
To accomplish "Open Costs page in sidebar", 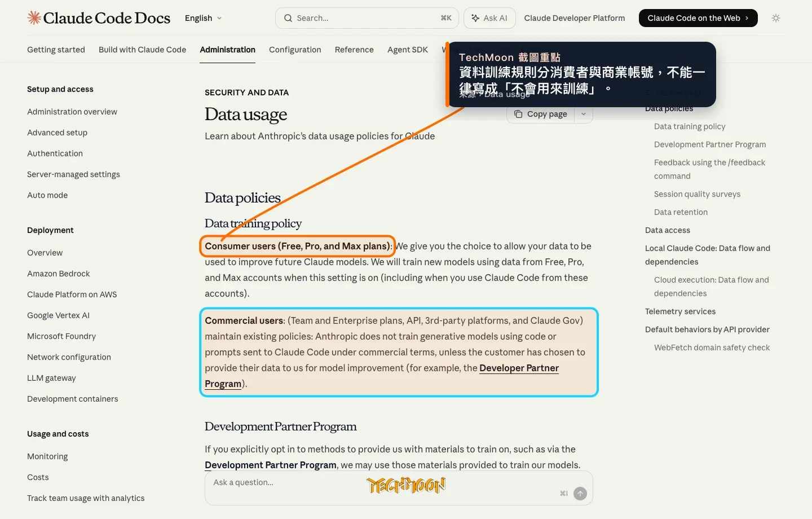I will pyautogui.click(x=38, y=477).
